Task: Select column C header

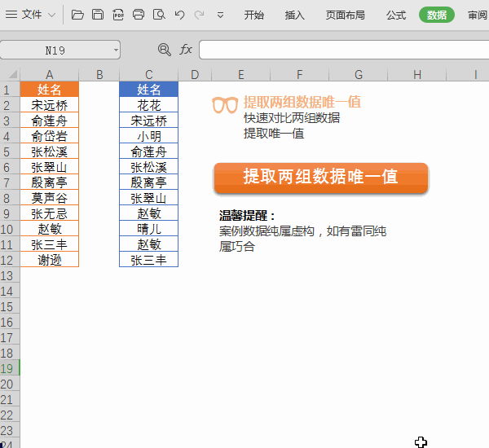Action: click(149, 75)
